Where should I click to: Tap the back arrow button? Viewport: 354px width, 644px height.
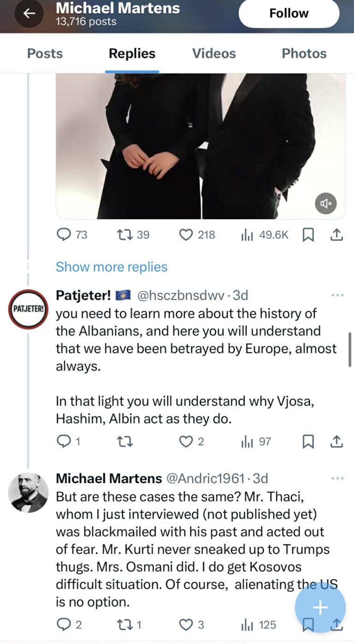pyautogui.click(x=29, y=13)
